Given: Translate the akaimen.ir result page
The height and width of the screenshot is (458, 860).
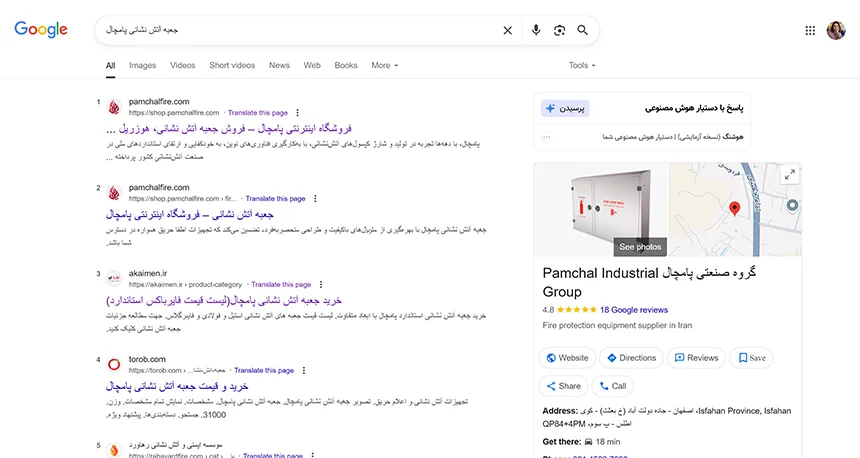Looking at the screenshot, I should (x=281, y=284).
